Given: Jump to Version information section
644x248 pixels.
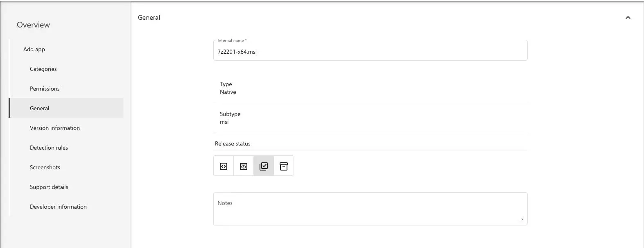Looking at the screenshot, I should tap(55, 128).
